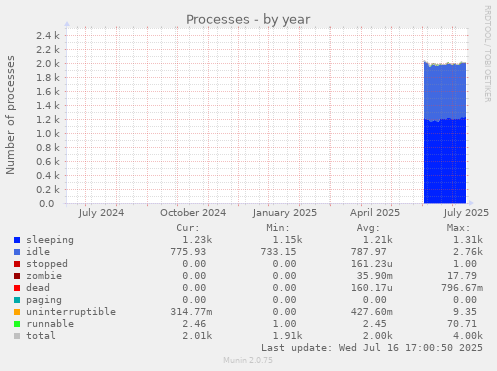Click the zombie average value 35.90m
The width and height of the screenshot is (497, 371).
375,276
